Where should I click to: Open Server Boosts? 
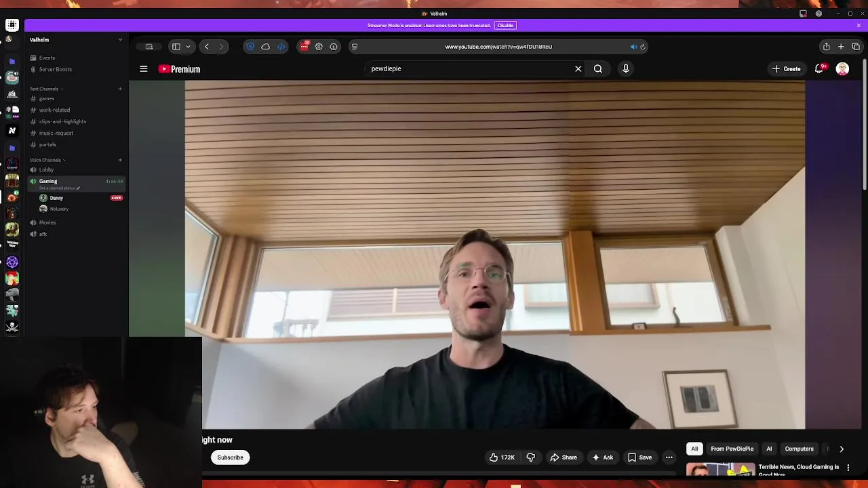tap(55, 69)
